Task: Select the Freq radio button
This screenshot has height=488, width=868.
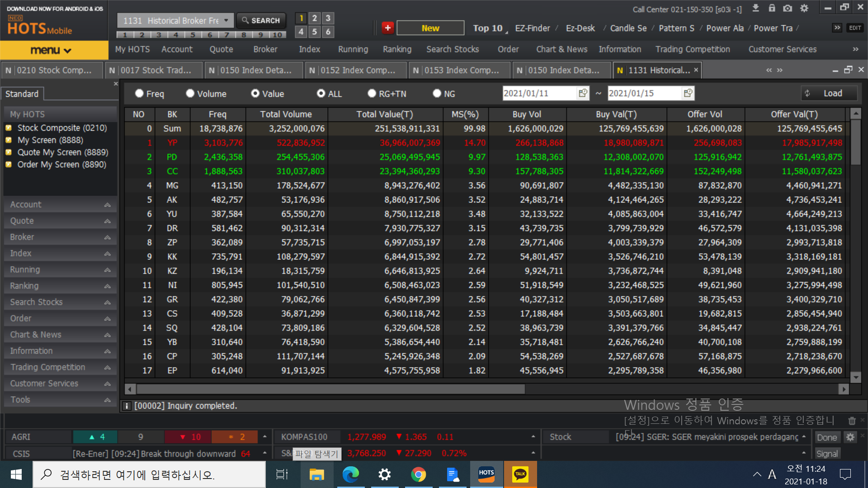Action: tap(139, 93)
